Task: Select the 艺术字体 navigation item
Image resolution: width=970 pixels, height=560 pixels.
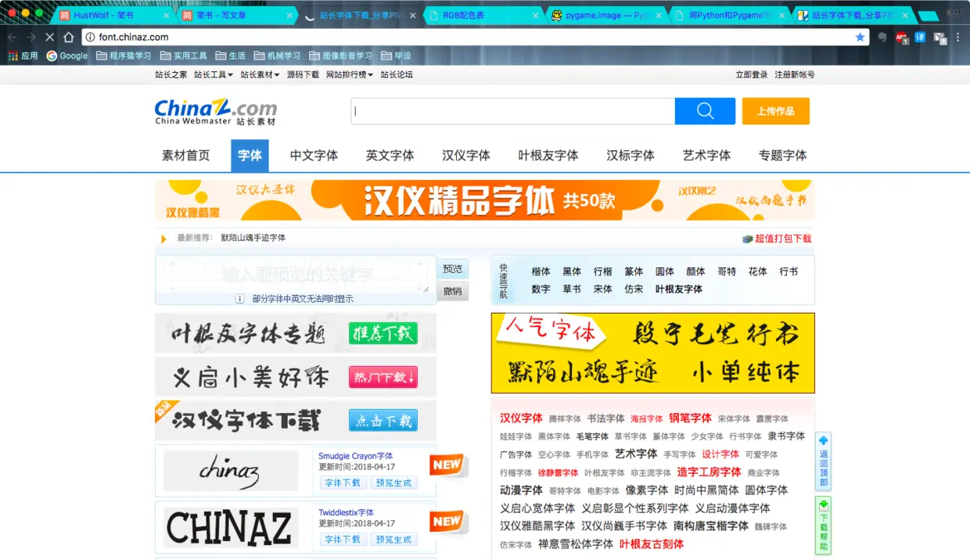Action: (x=706, y=156)
